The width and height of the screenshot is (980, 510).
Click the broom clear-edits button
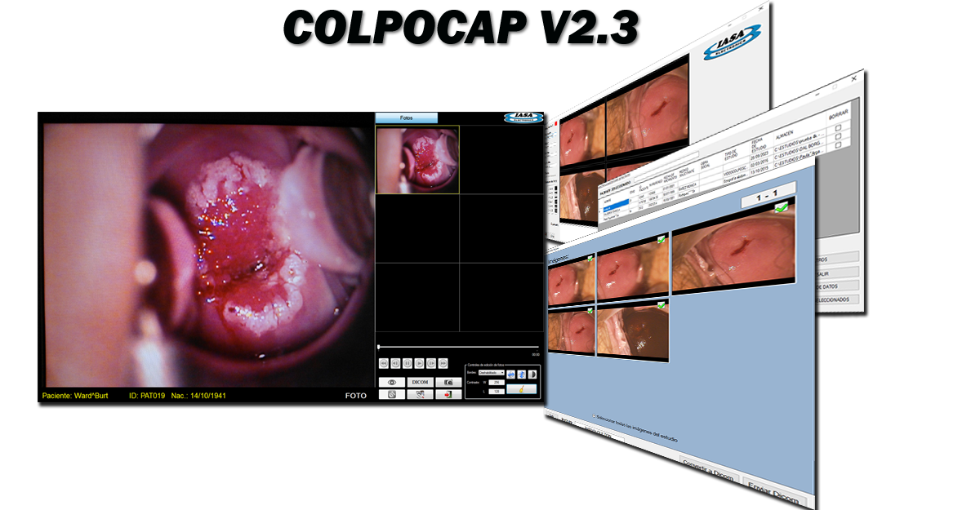[x=521, y=389]
